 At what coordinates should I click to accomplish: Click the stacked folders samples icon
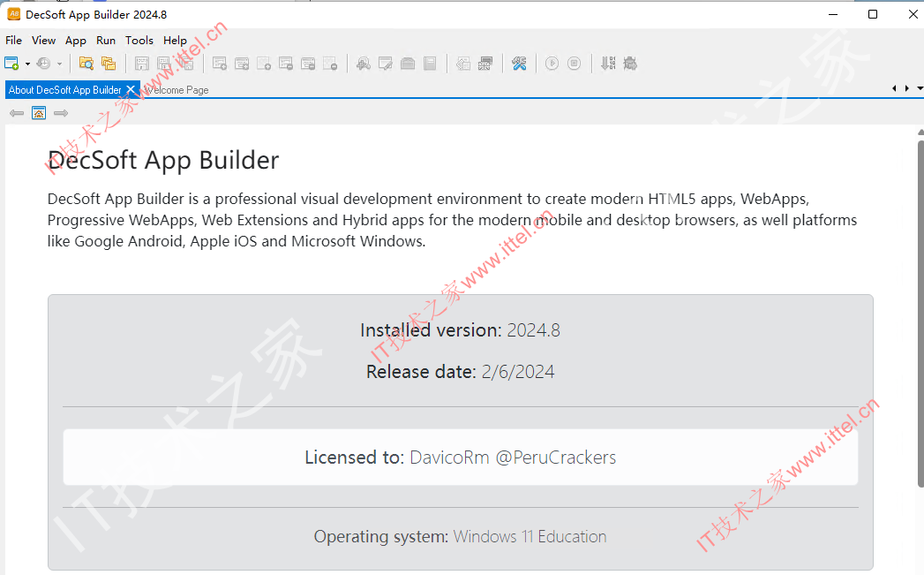pos(109,63)
